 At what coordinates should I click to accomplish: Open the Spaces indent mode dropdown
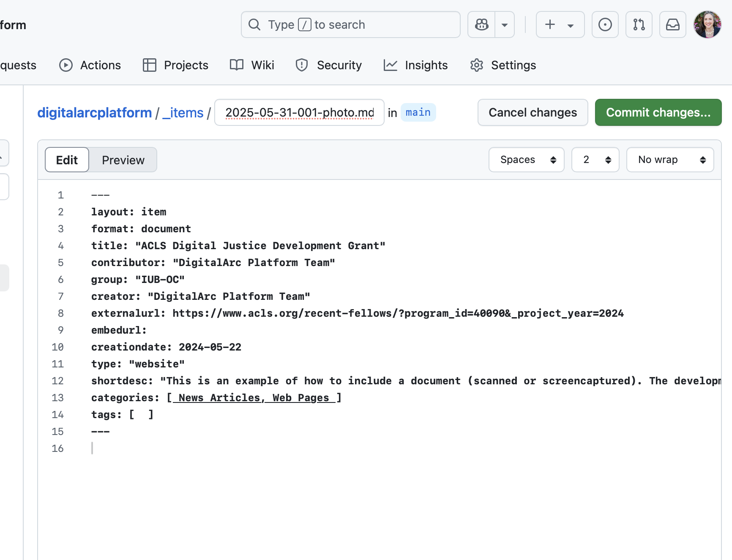[526, 160]
